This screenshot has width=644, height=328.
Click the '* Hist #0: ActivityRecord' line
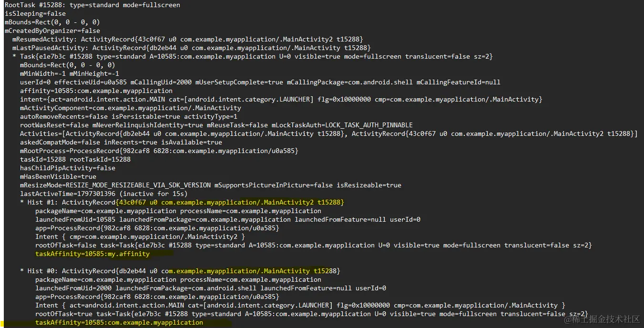(x=180, y=271)
